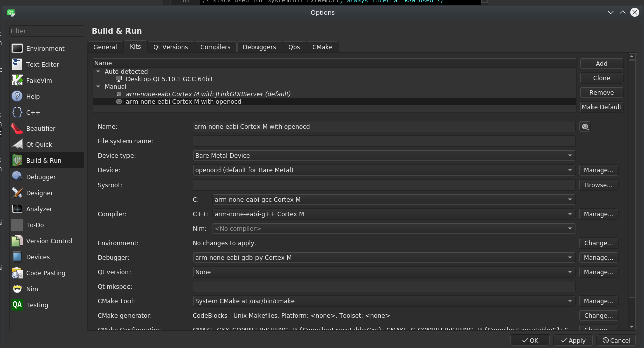Image resolution: width=644 pixels, height=348 pixels.
Task: Open the C++ braces category icon
Action: pyautogui.click(x=17, y=112)
